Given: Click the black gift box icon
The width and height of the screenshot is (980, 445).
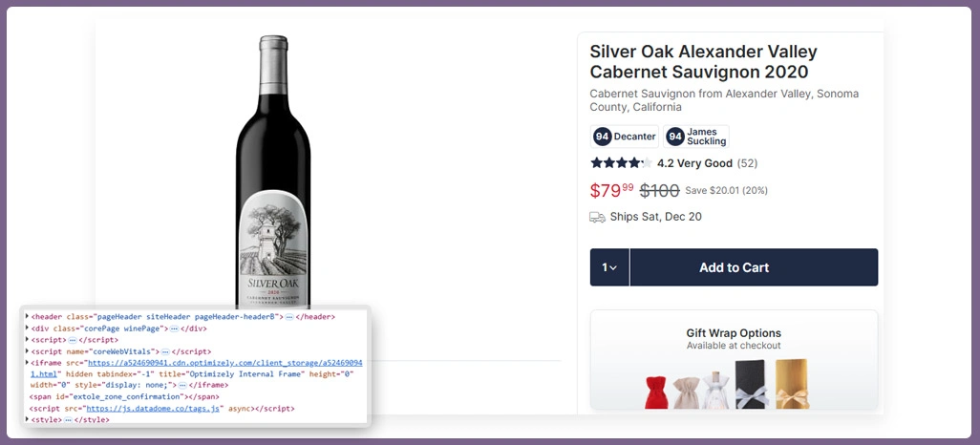Looking at the screenshot, I should click(752, 384).
